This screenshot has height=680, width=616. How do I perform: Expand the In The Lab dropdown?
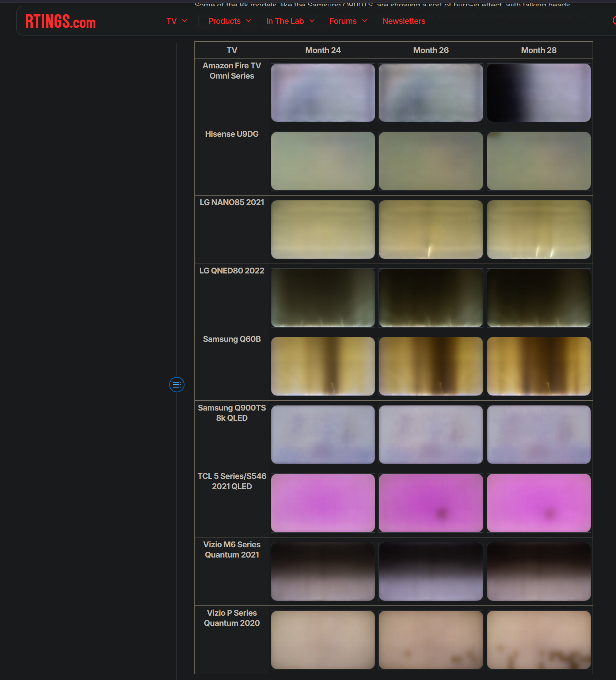290,21
